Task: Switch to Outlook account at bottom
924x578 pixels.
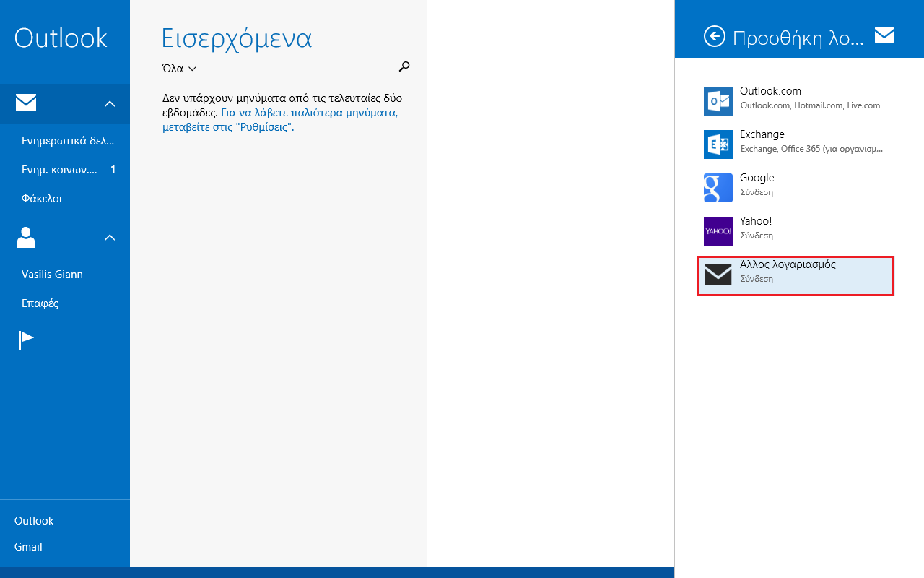Action: pos(34,521)
